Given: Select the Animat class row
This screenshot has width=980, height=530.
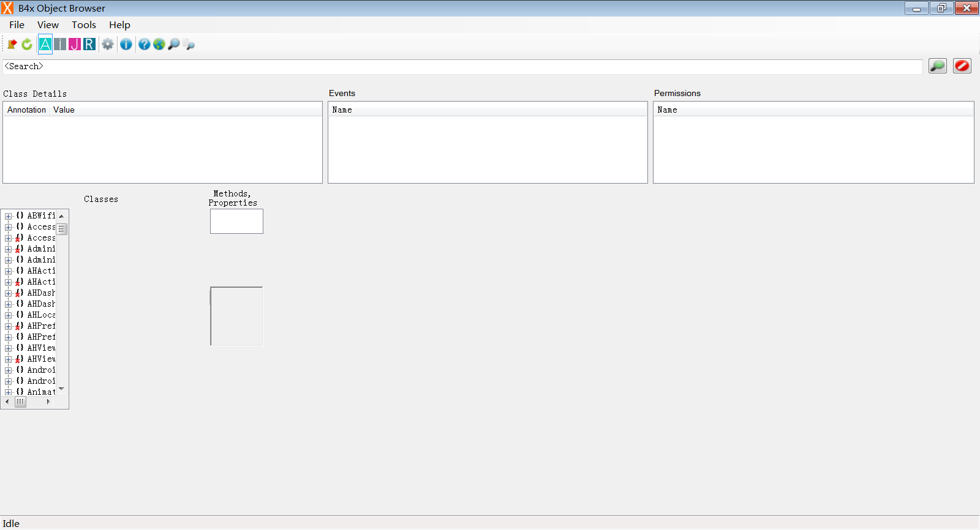Looking at the screenshot, I should coord(41,392).
